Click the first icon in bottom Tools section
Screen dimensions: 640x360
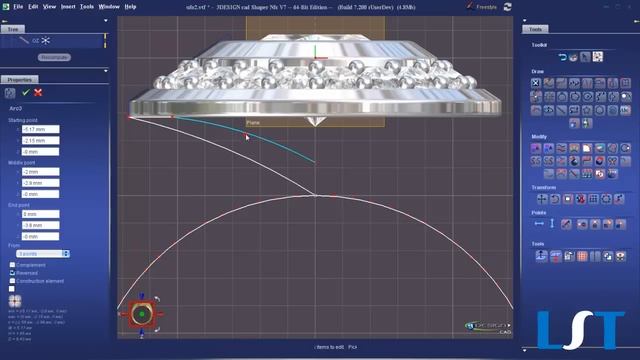pyautogui.click(x=542, y=256)
